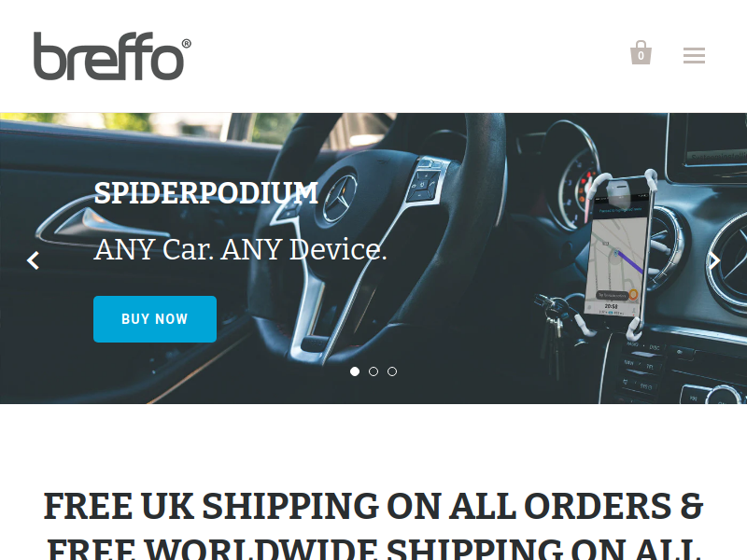The height and width of the screenshot is (560, 747).
Task: Click the BUY NOW button
Action: coord(155,319)
